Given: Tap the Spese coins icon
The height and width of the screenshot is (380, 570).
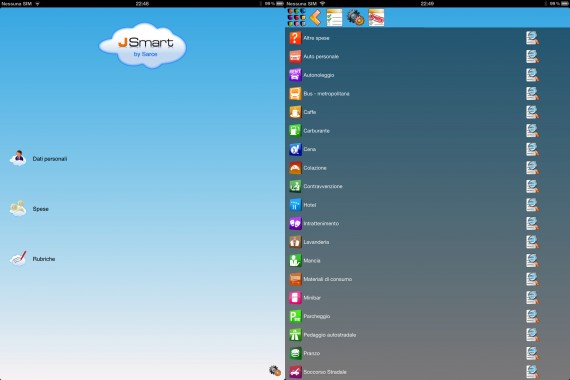Looking at the screenshot, I should [18, 208].
